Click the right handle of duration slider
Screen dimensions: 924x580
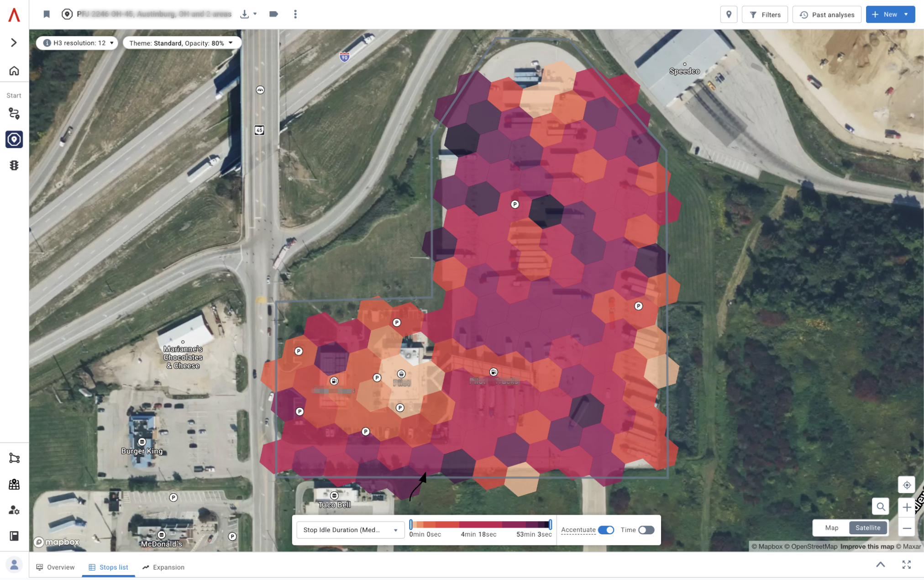pyautogui.click(x=551, y=524)
